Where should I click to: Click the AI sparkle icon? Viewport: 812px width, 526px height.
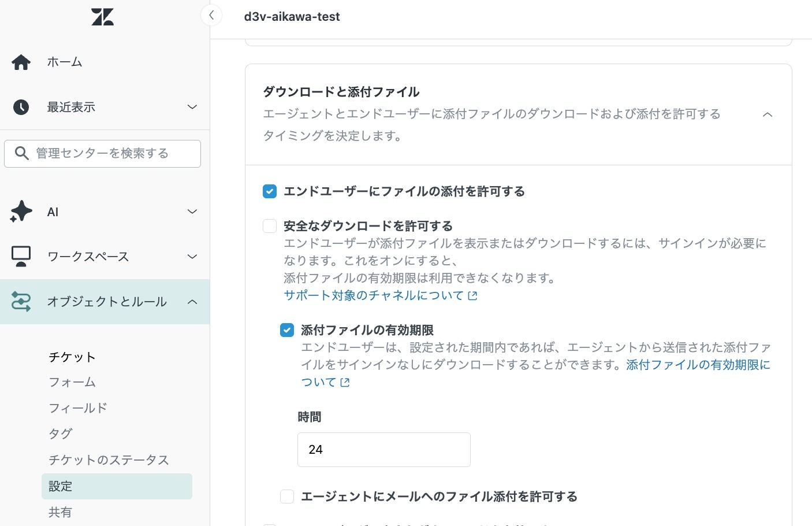click(21, 211)
